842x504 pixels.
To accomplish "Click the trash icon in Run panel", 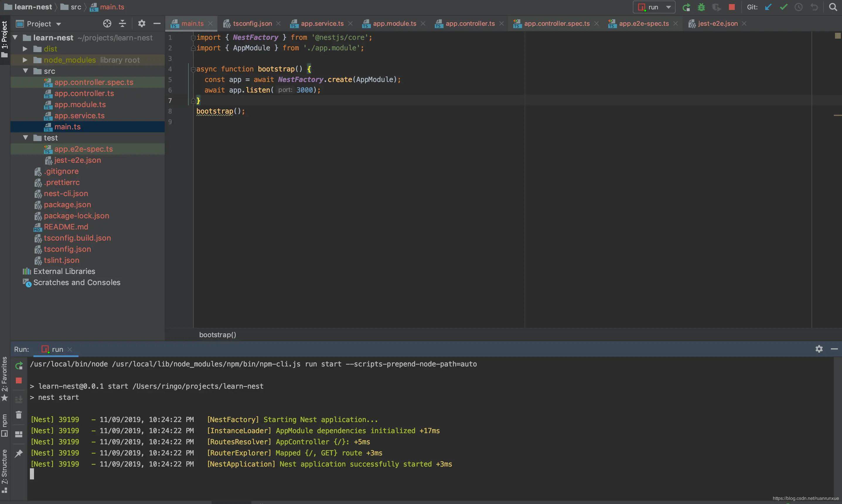I will 19,415.
